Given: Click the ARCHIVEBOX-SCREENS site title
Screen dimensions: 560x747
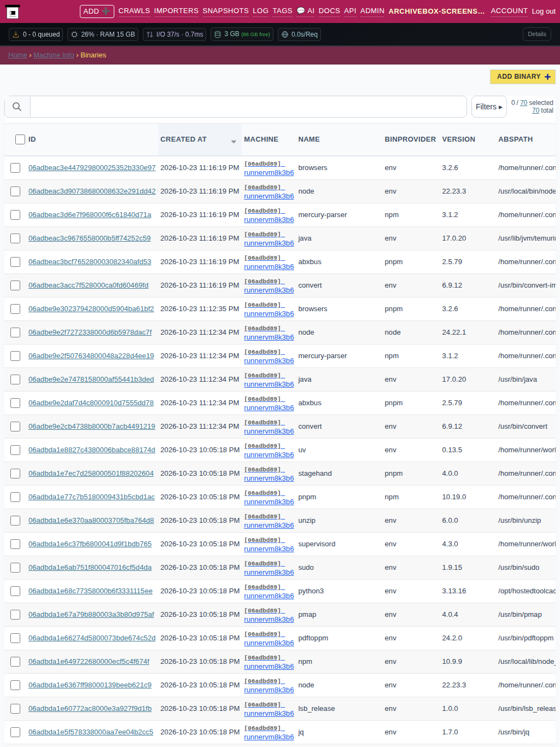Looking at the screenshot, I should (436, 11).
